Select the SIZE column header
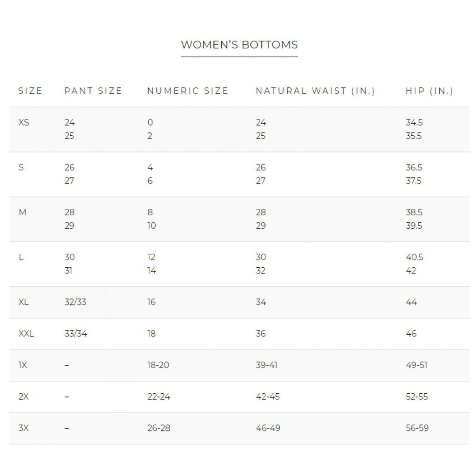Screen dimensions: 476x476 tap(30, 91)
